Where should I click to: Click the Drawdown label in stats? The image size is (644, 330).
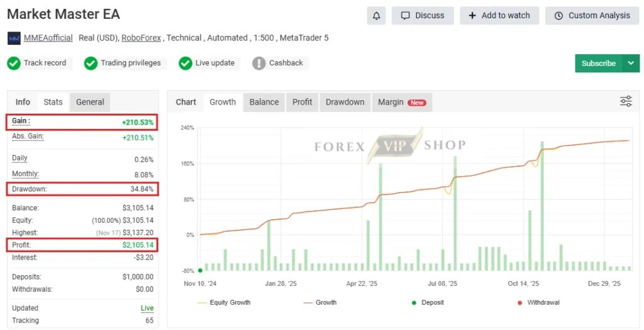point(29,190)
